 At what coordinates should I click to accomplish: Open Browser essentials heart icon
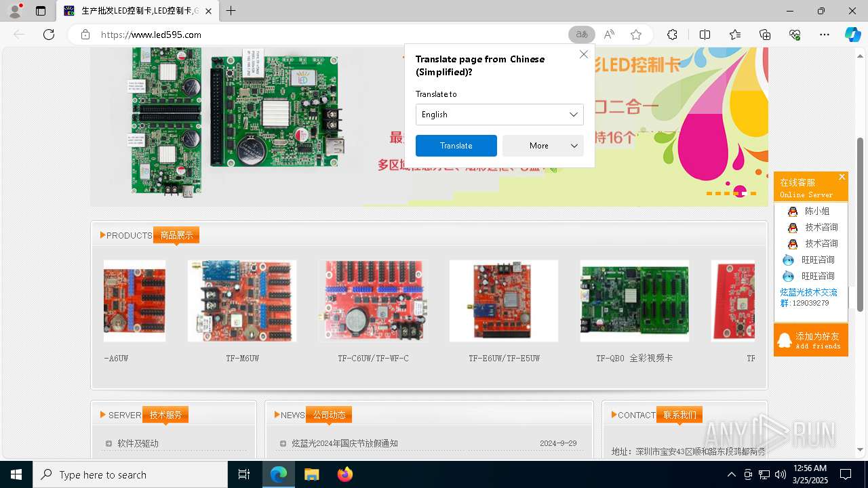pos(795,35)
